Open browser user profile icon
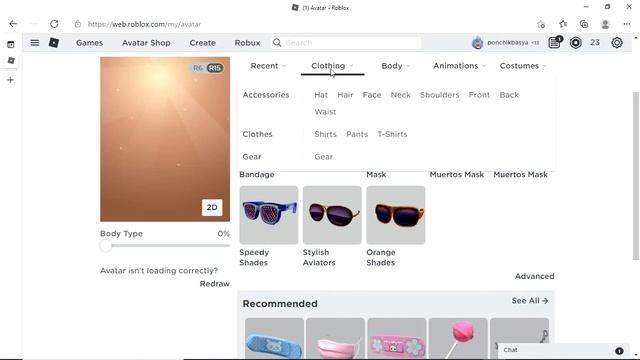Image resolution: width=640 pixels, height=360 pixels. pyautogui.click(x=605, y=24)
